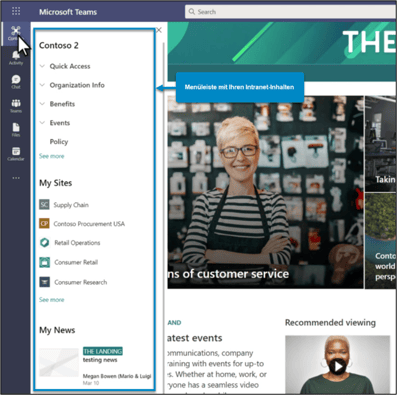The image size is (397, 395).
Task: Click the 'ns of customer service' caption
Action: tap(228, 274)
